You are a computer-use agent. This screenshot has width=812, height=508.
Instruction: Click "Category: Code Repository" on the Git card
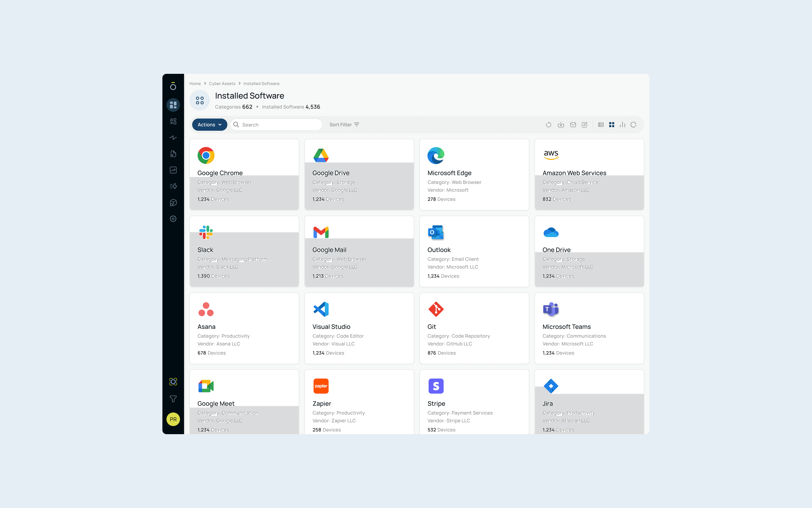[x=459, y=336]
